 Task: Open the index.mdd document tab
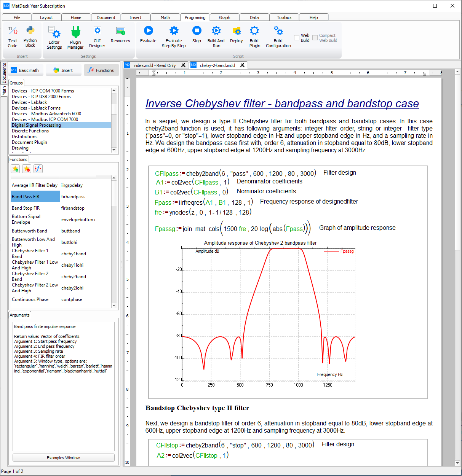point(154,65)
